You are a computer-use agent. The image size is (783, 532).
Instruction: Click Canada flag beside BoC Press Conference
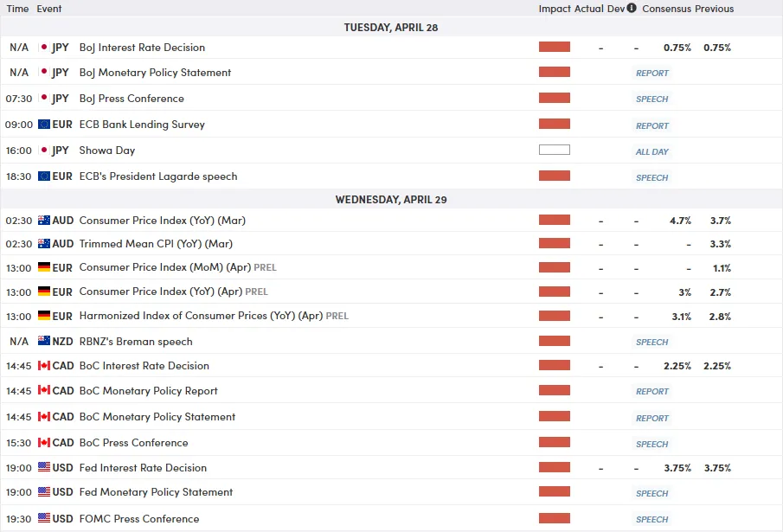click(44, 442)
